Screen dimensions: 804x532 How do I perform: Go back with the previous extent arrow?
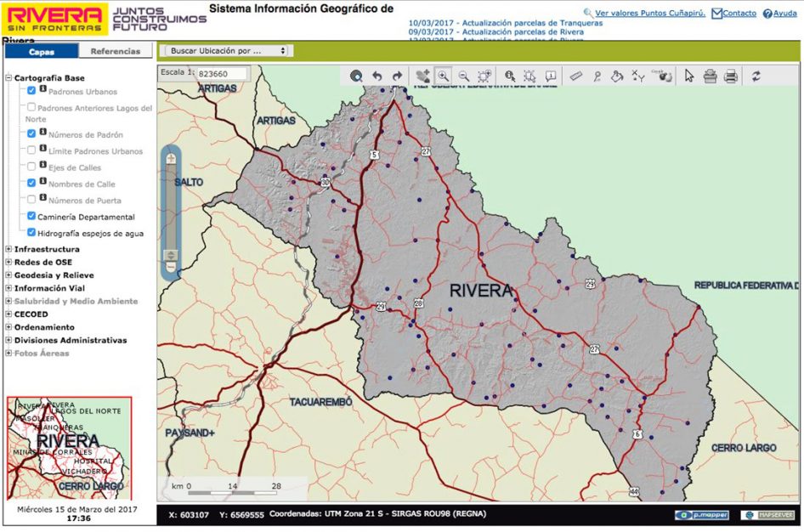coord(379,76)
